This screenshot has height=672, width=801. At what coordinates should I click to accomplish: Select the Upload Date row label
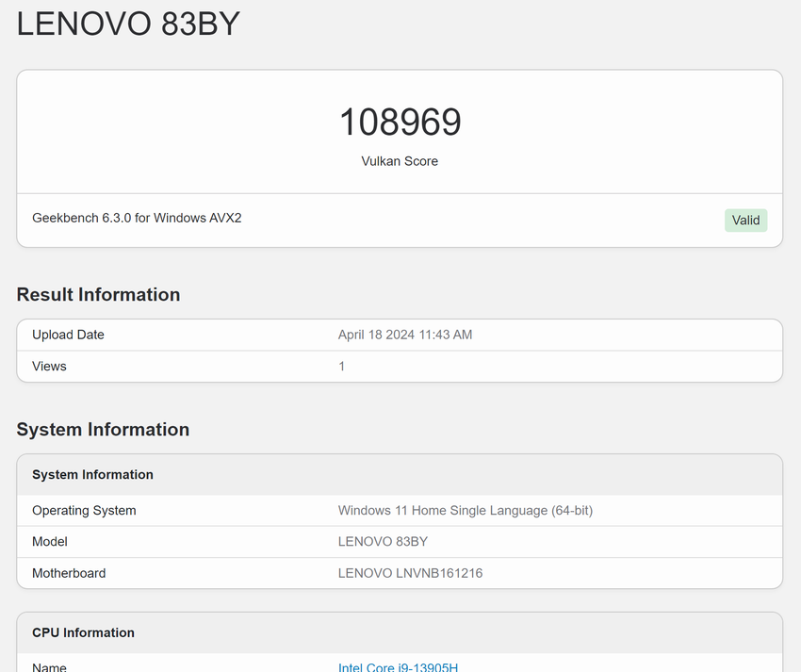click(x=68, y=335)
